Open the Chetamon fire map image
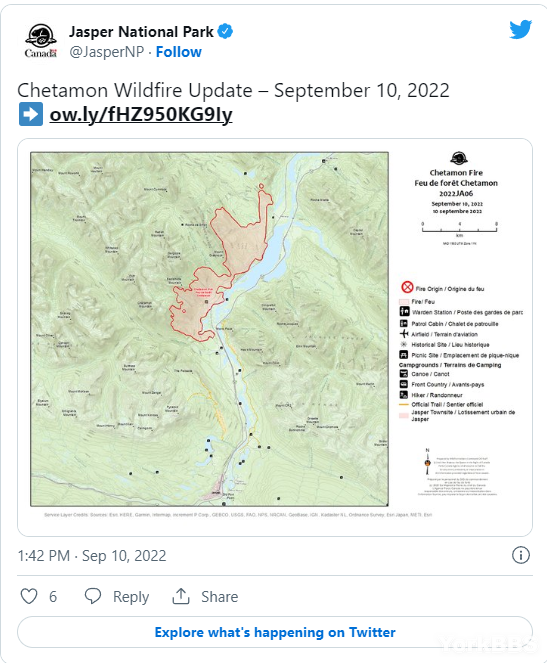This screenshot has height=663, width=547. 275,337
